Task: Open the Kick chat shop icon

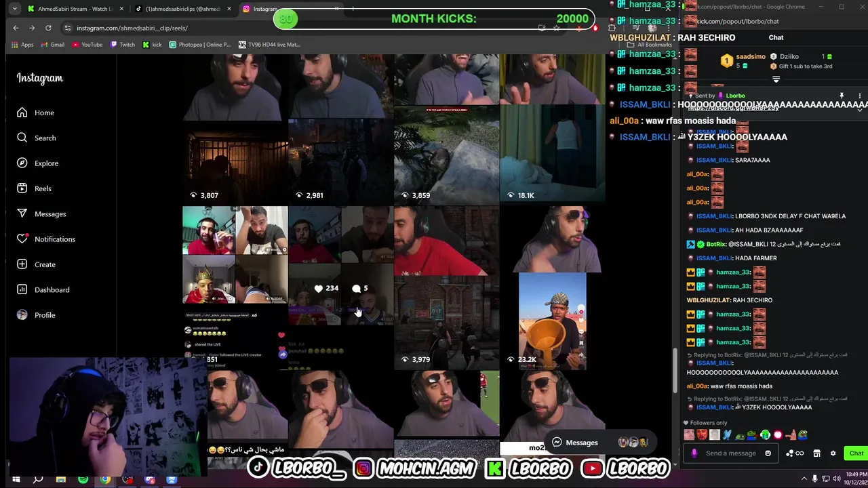Action: click(x=816, y=453)
